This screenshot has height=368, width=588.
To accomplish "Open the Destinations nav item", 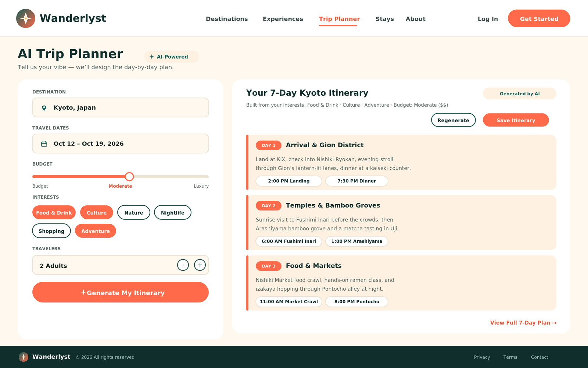I will (227, 19).
